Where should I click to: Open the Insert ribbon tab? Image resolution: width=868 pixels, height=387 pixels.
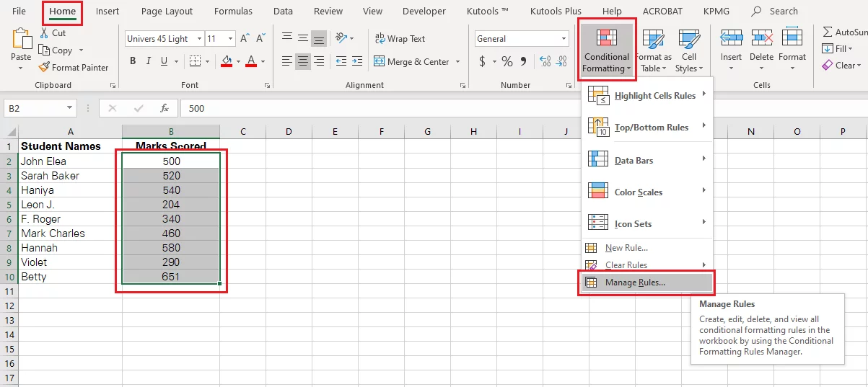108,11
